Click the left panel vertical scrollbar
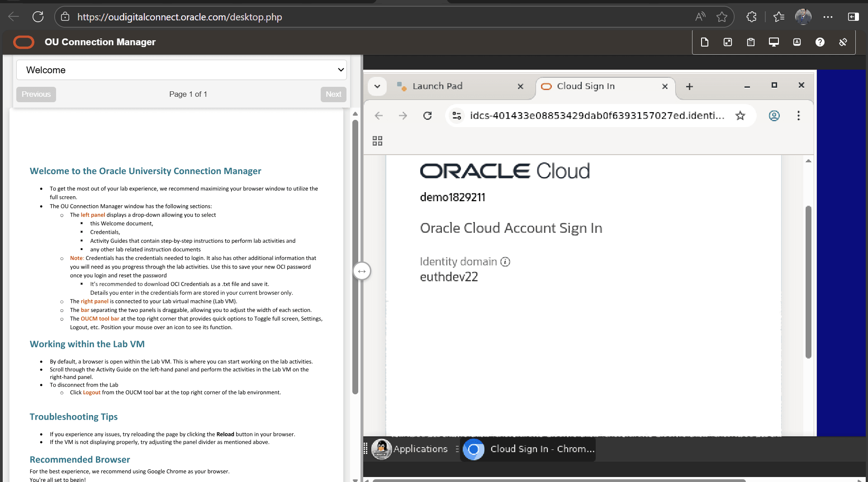Screen dimensions: 868x482 (x=355, y=256)
